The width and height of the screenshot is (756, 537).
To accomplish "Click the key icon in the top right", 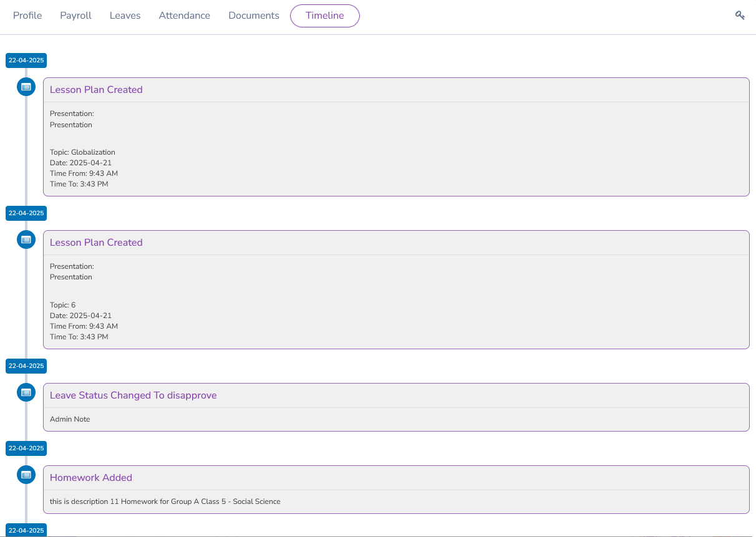I will [x=740, y=14].
